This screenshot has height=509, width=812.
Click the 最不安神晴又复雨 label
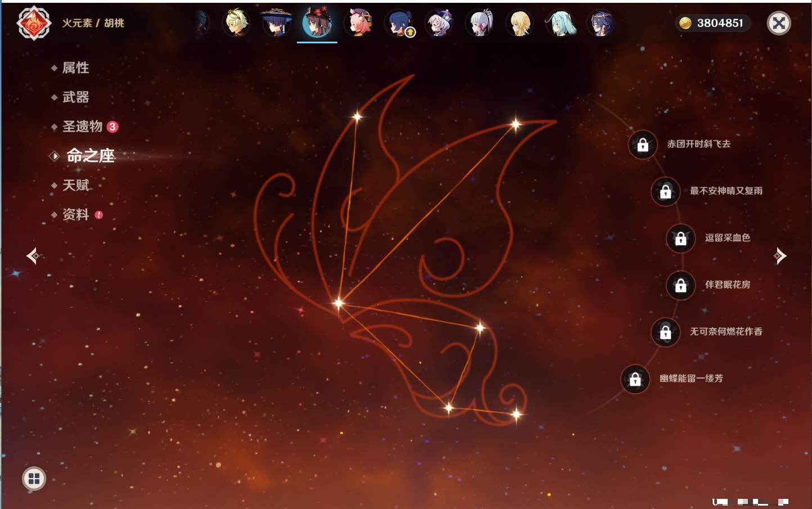[x=727, y=191]
